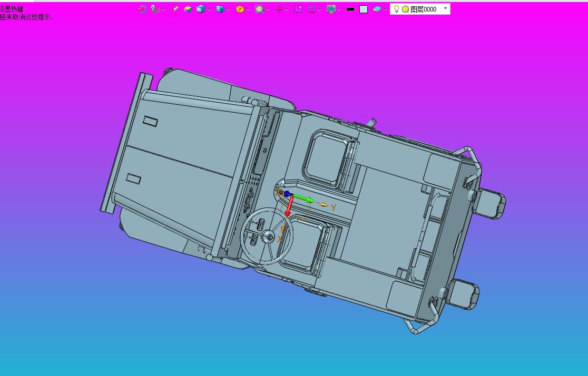Click the purple square picture icon
The height and width of the screenshot is (376, 588).
(x=298, y=9)
